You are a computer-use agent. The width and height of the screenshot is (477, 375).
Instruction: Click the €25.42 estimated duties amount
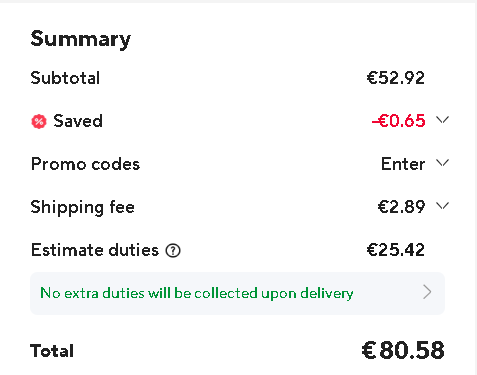coord(396,250)
